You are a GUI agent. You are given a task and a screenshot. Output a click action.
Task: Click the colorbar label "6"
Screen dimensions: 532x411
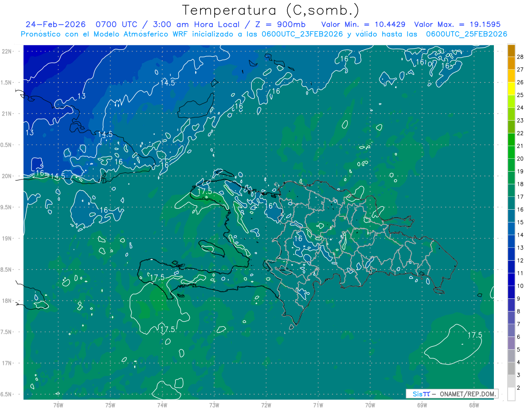[x=518, y=337]
